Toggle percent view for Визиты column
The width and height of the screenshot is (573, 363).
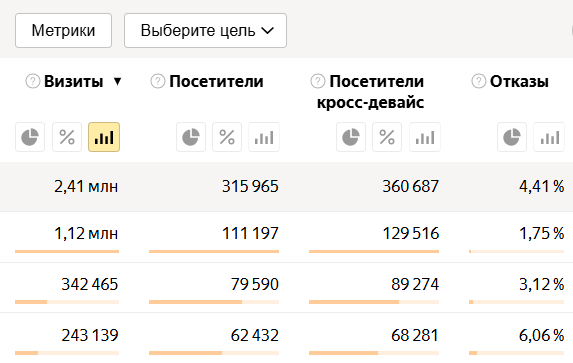tap(67, 137)
